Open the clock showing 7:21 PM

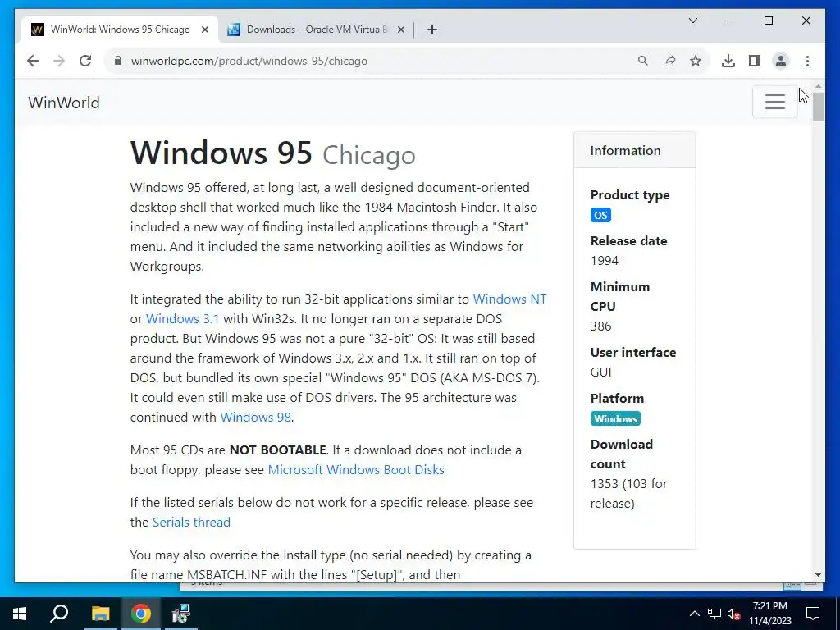[769, 614]
